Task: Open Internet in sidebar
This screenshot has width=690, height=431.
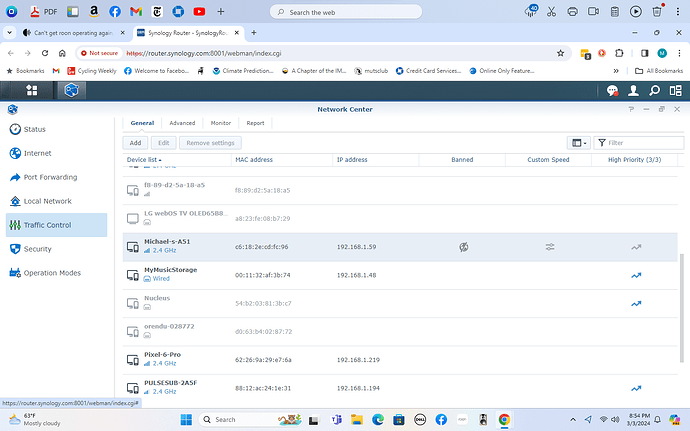Action: pos(56,153)
